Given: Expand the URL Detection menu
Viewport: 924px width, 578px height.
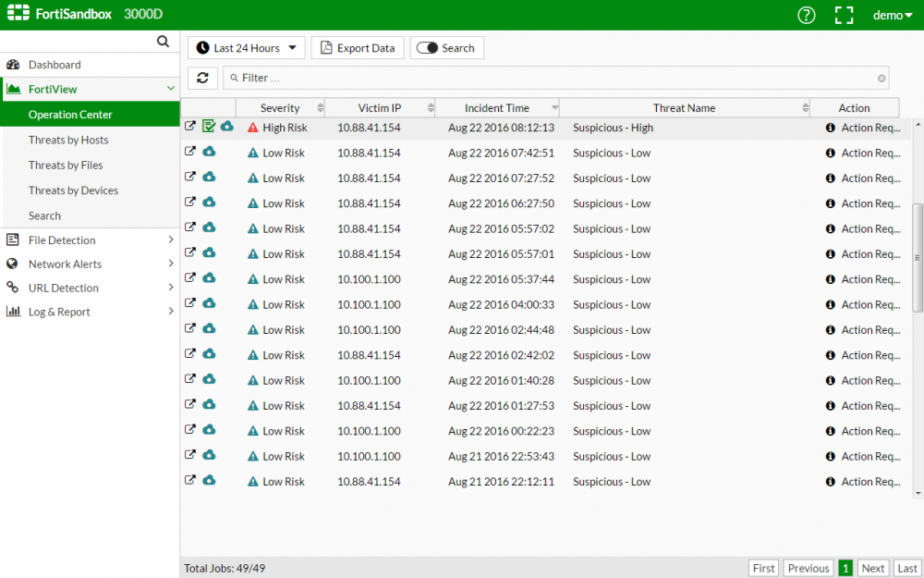Looking at the screenshot, I should 90,288.
